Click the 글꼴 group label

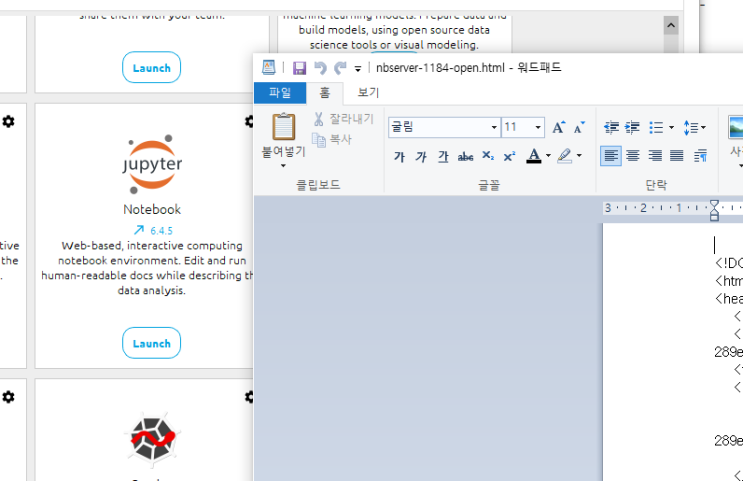pyautogui.click(x=489, y=184)
